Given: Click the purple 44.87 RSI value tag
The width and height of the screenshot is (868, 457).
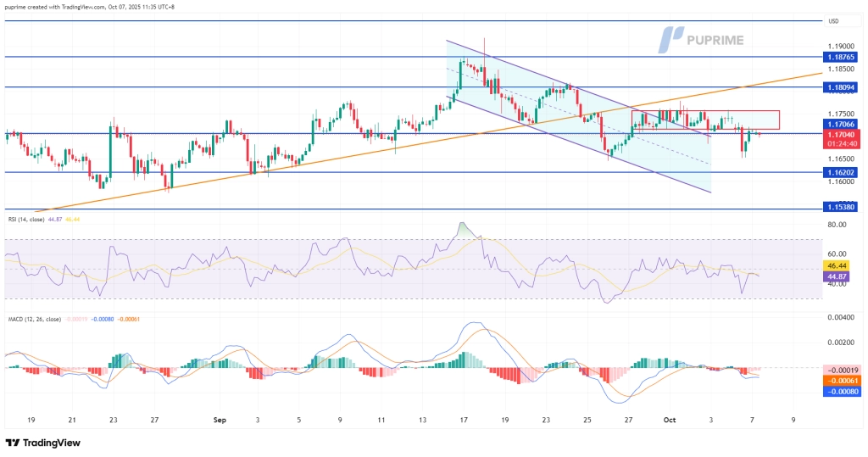Looking at the screenshot, I should coord(838,276).
